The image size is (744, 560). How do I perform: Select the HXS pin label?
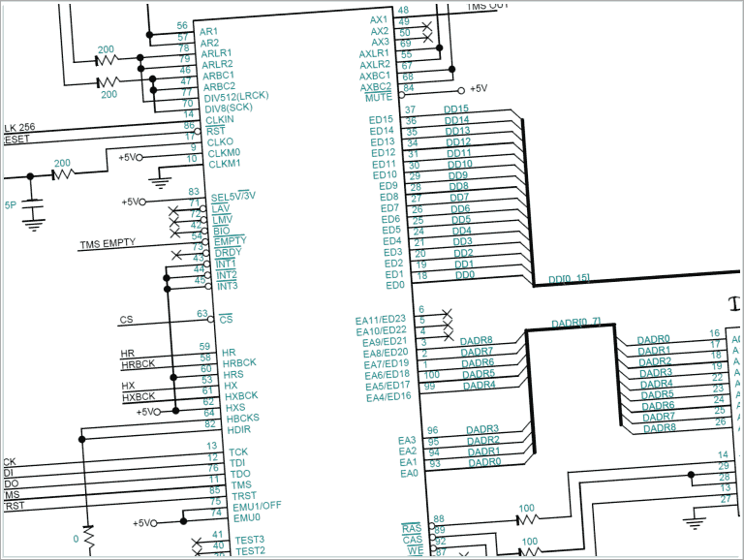[235, 408]
